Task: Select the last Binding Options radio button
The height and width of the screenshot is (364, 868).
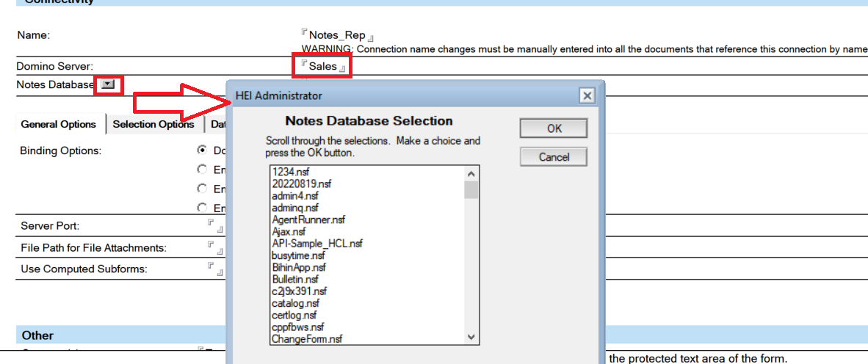Action: click(201, 208)
